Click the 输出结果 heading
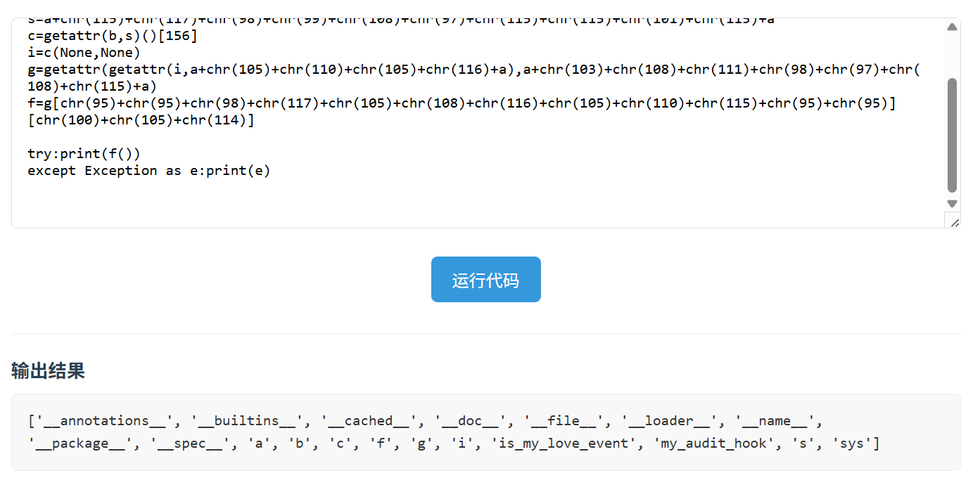980x492 pixels. [48, 371]
